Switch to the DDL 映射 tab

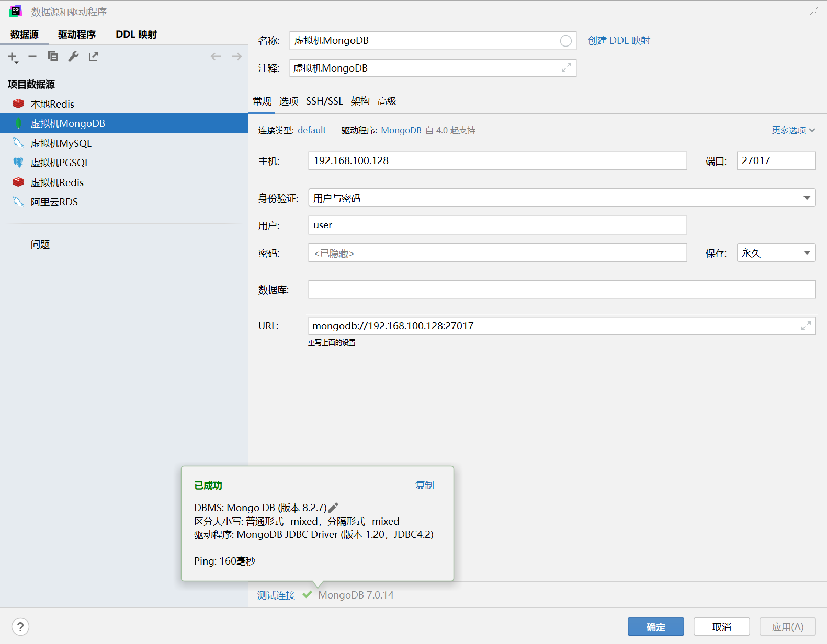point(136,34)
